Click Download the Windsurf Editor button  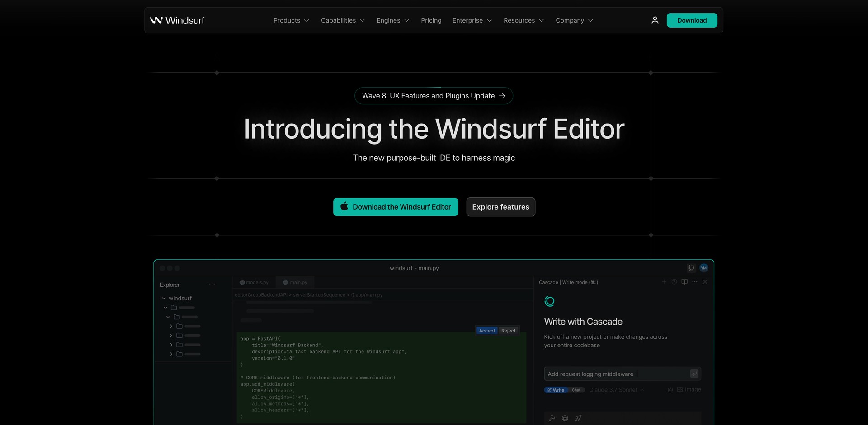[396, 207]
